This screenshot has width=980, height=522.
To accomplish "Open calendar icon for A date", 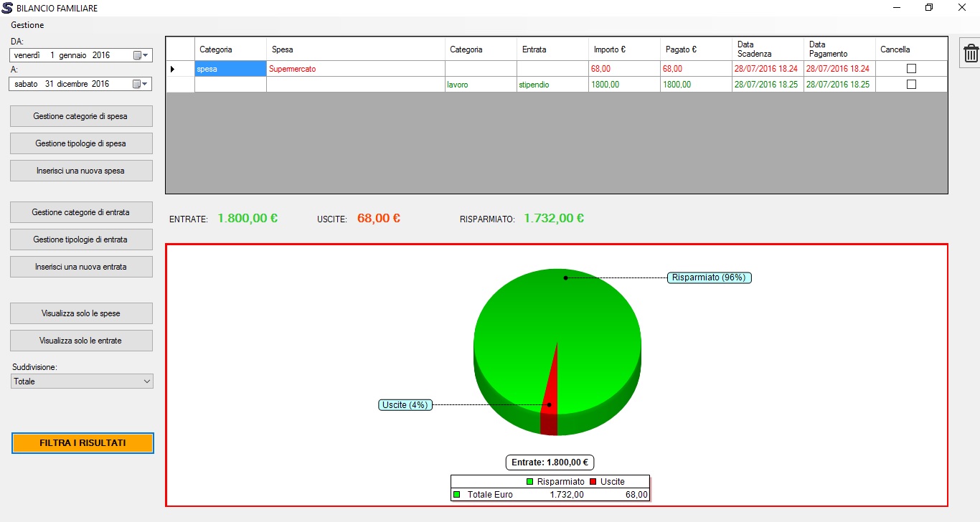I will tap(137, 84).
